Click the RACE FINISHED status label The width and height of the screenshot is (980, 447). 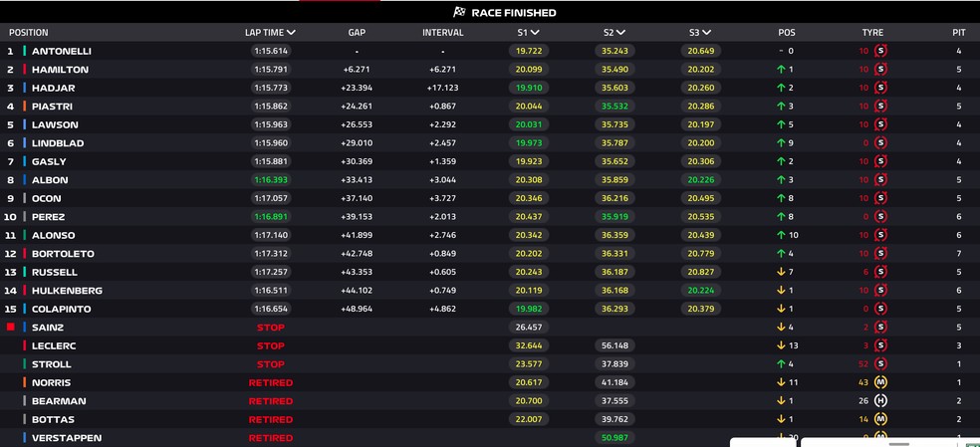[x=513, y=13]
